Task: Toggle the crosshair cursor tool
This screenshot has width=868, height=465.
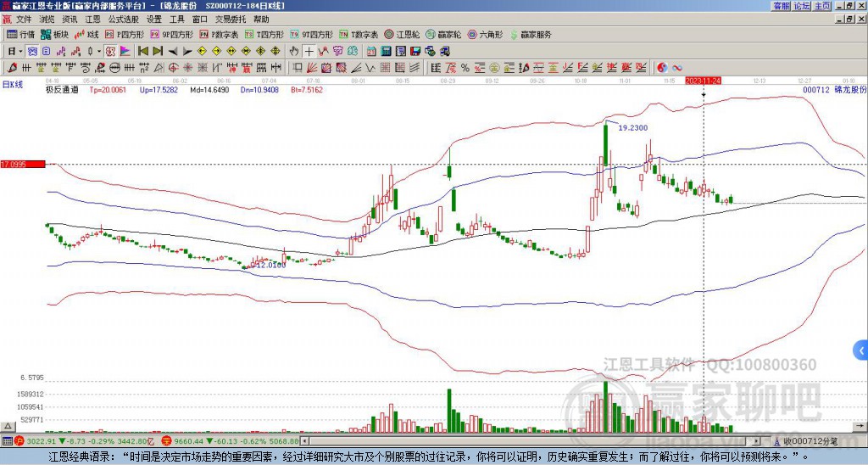Action: (x=309, y=51)
